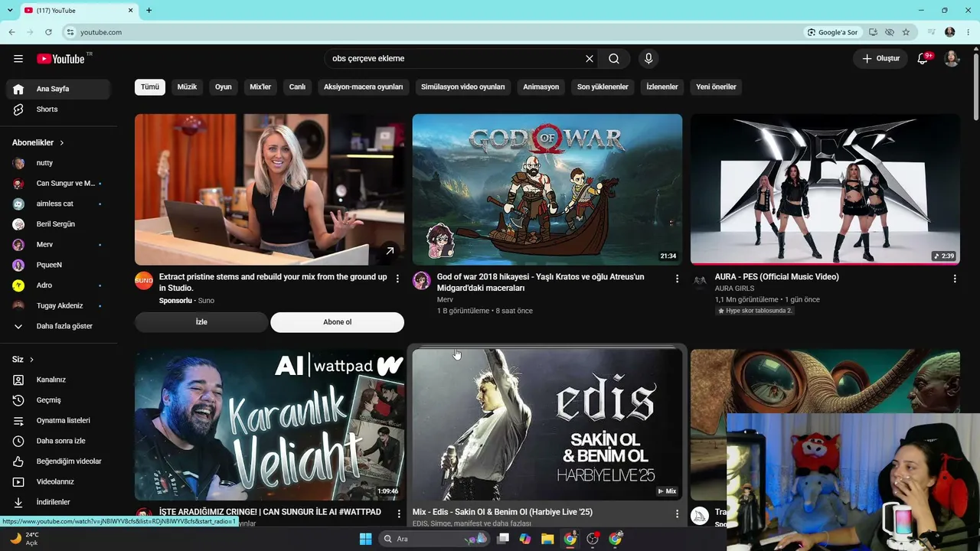Viewport: 980px width, 551px height.
Task: Select the Animasyon filter chip
Action: [541, 87]
